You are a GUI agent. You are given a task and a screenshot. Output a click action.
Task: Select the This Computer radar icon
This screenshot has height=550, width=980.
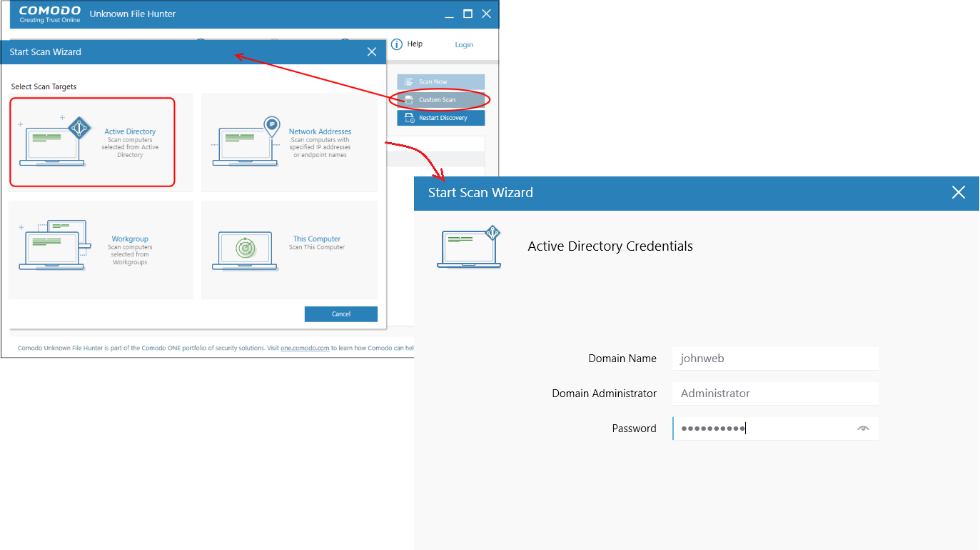click(x=245, y=250)
